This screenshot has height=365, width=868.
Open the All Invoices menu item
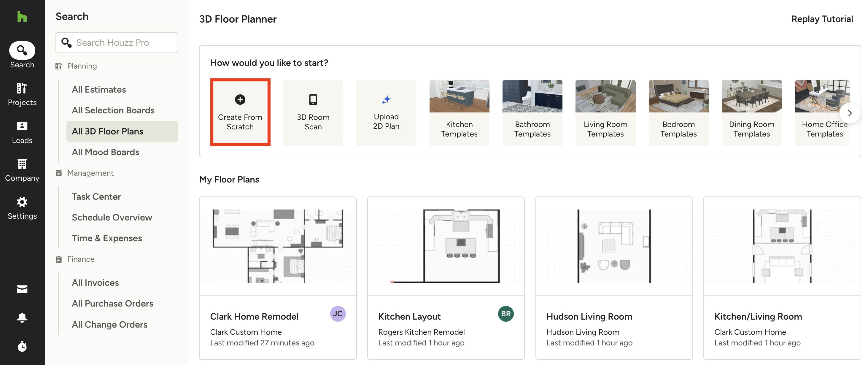point(95,283)
